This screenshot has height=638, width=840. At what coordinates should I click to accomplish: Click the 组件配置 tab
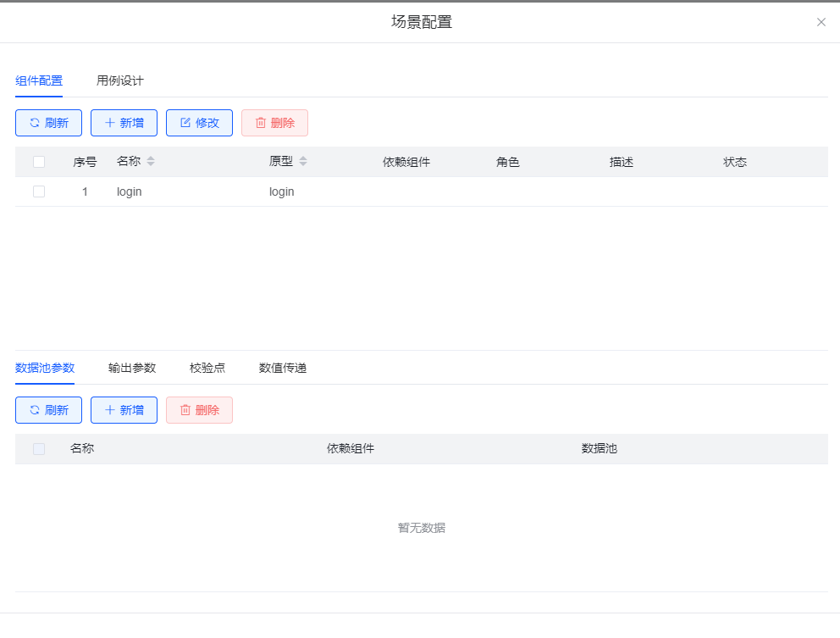tap(39, 81)
